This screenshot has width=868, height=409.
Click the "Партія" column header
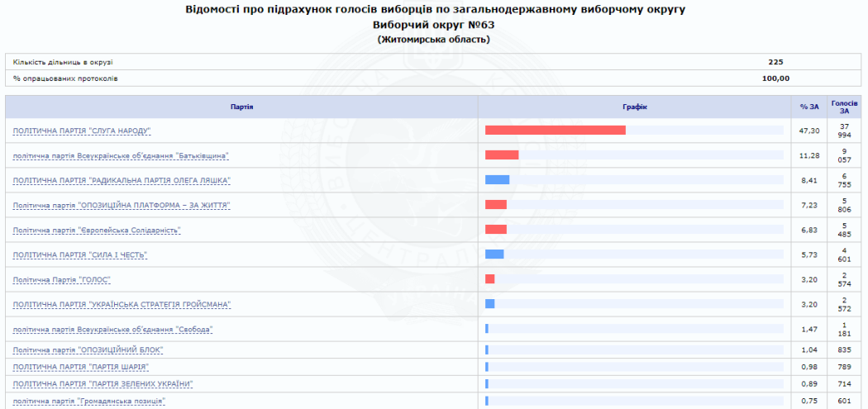pyautogui.click(x=241, y=107)
